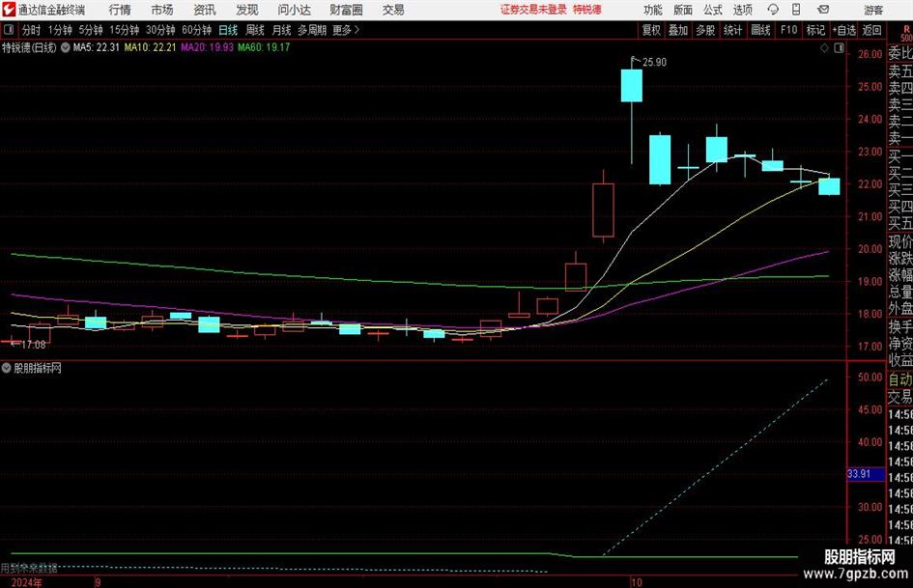
Task: Open the 交易 menu
Action: click(x=393, y=10)
